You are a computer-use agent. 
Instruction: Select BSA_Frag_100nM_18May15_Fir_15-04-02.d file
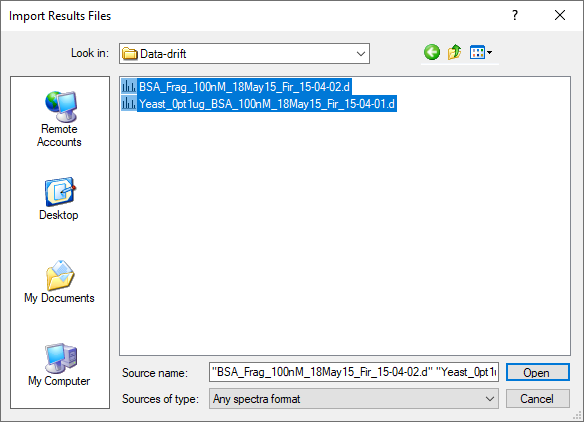pyautogui.click(x=244, y=87)
